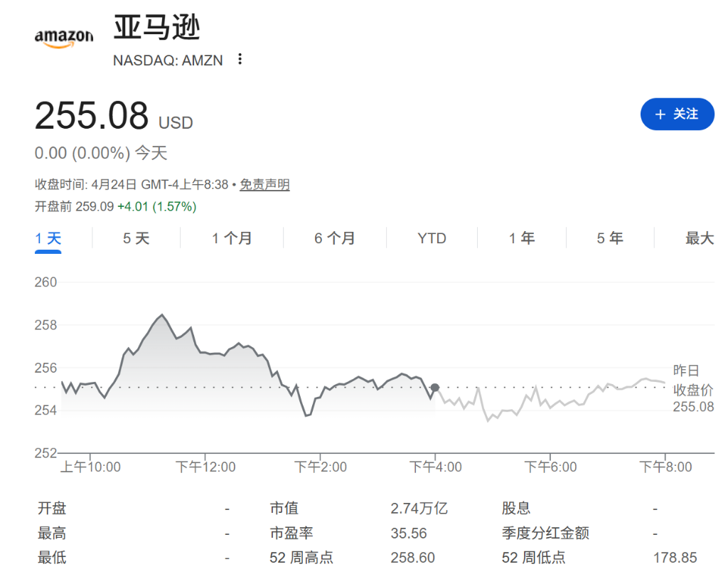Screen dimensions: 728x579
Task: Select the 1 年 time range tab
Action: point(522,238)
